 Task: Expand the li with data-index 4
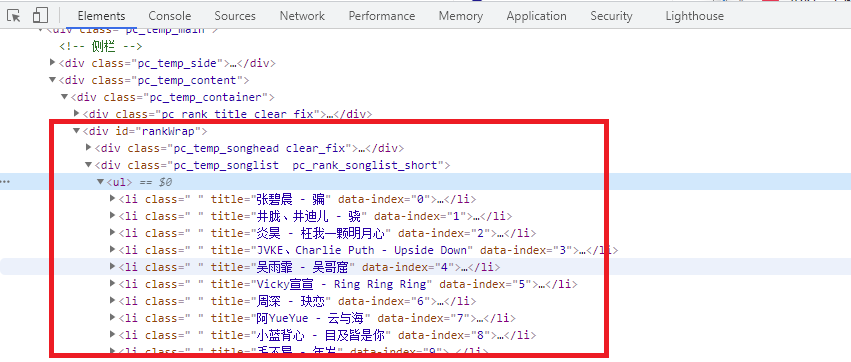point(112,266)
